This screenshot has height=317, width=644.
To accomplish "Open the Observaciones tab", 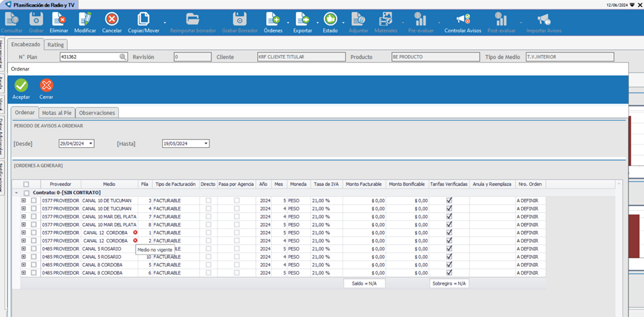I will [x=97, y=113].
